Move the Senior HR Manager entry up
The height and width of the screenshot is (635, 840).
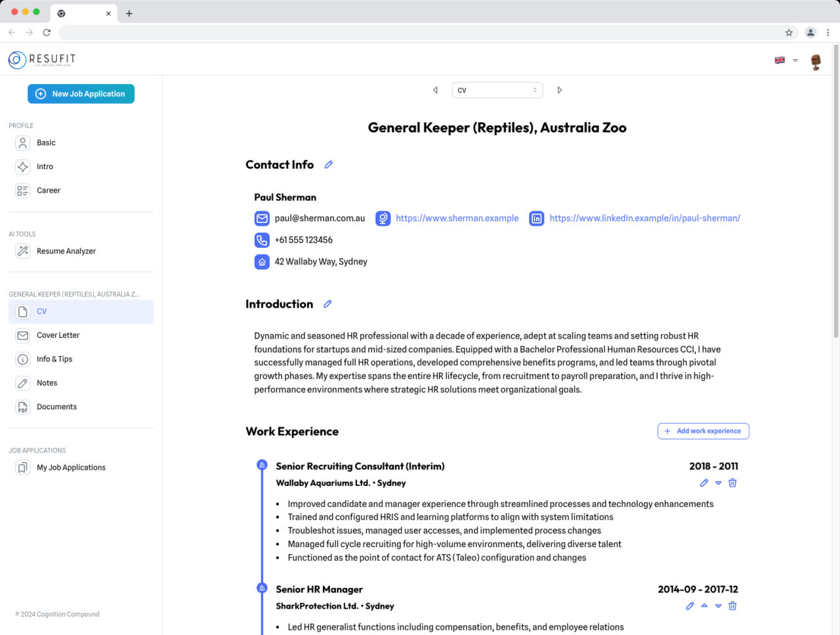[703, 605]
